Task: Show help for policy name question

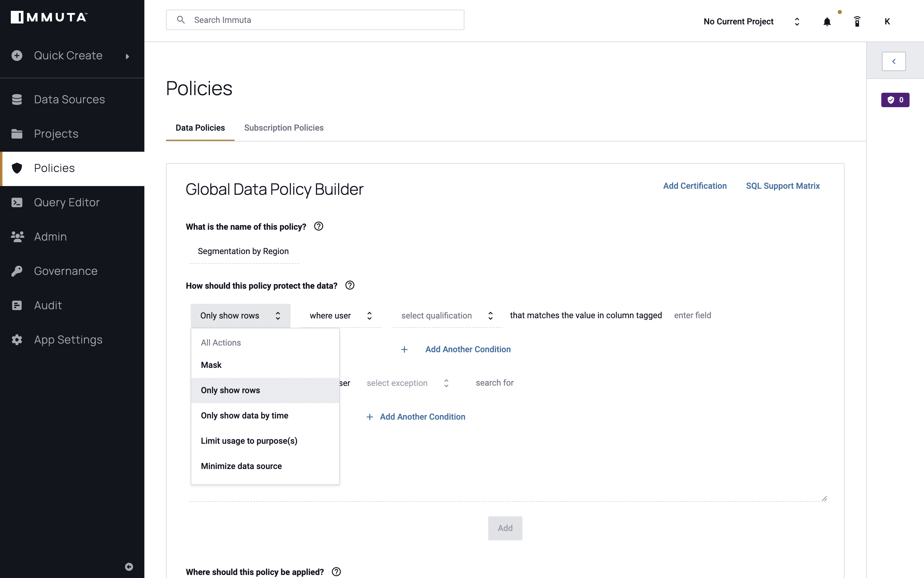Action: [319, 226]
